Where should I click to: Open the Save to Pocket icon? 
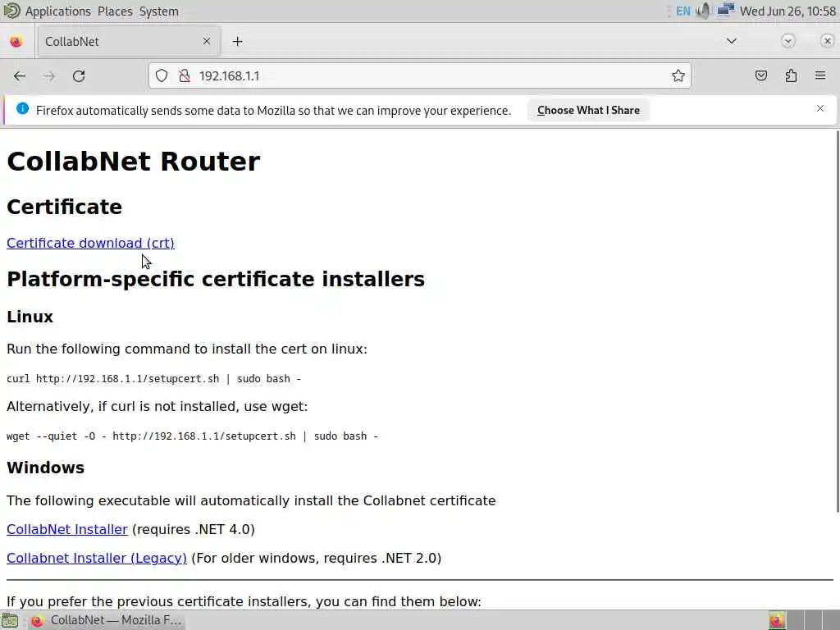(761, 75)
